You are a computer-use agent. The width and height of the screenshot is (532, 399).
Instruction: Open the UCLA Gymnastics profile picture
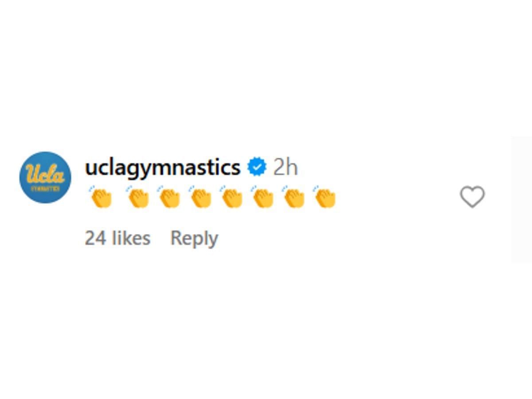click(x=45, y=177)
